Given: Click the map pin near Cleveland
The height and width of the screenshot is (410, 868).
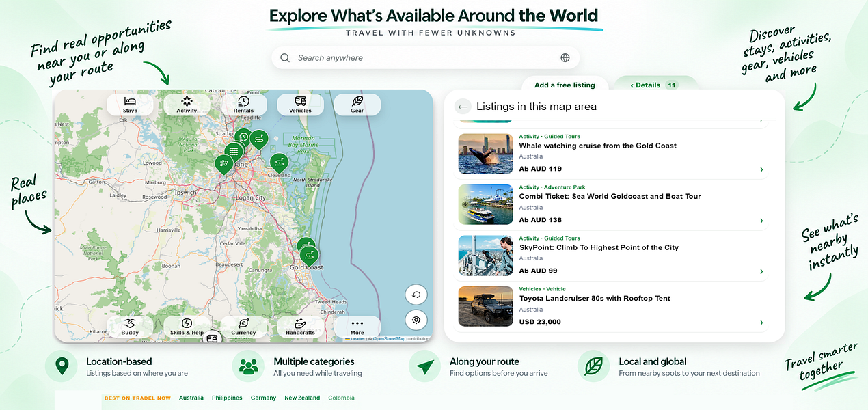Looking at the screenshot, I should [278, 163].
